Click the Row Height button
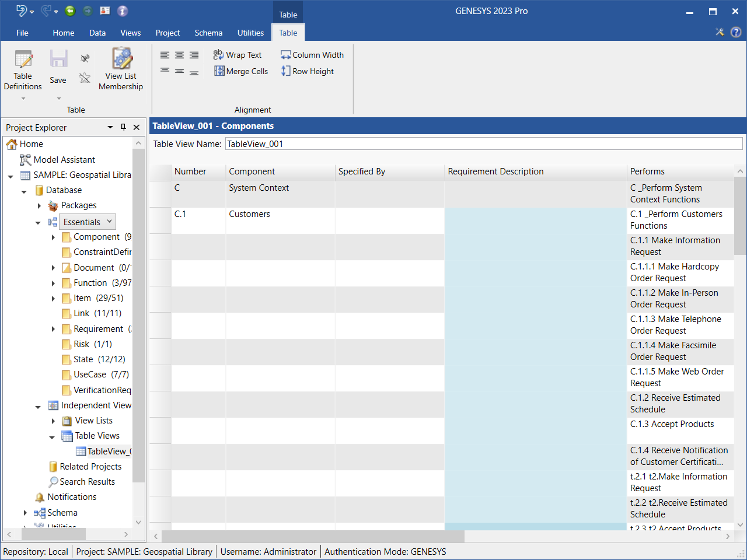 tap(308, 71)
